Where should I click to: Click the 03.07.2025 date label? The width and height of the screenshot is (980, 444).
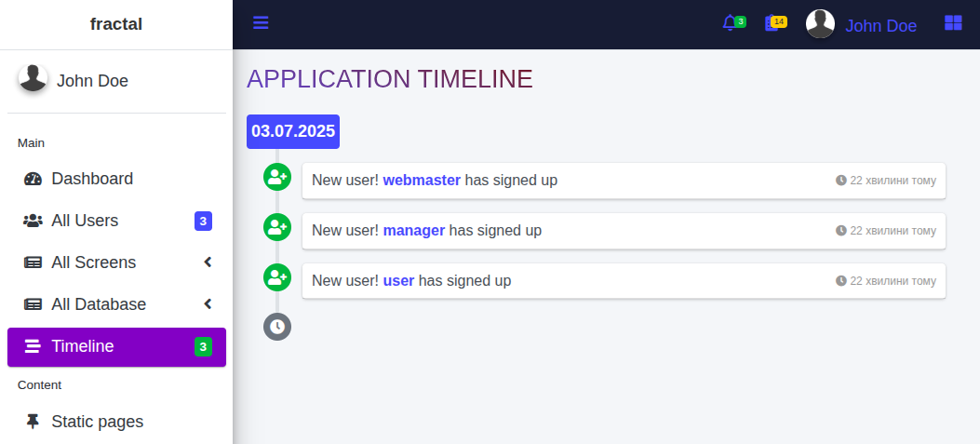point(293,131)
